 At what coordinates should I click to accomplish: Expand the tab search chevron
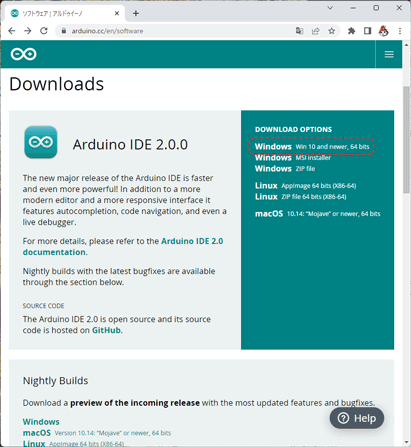[330, 8]
